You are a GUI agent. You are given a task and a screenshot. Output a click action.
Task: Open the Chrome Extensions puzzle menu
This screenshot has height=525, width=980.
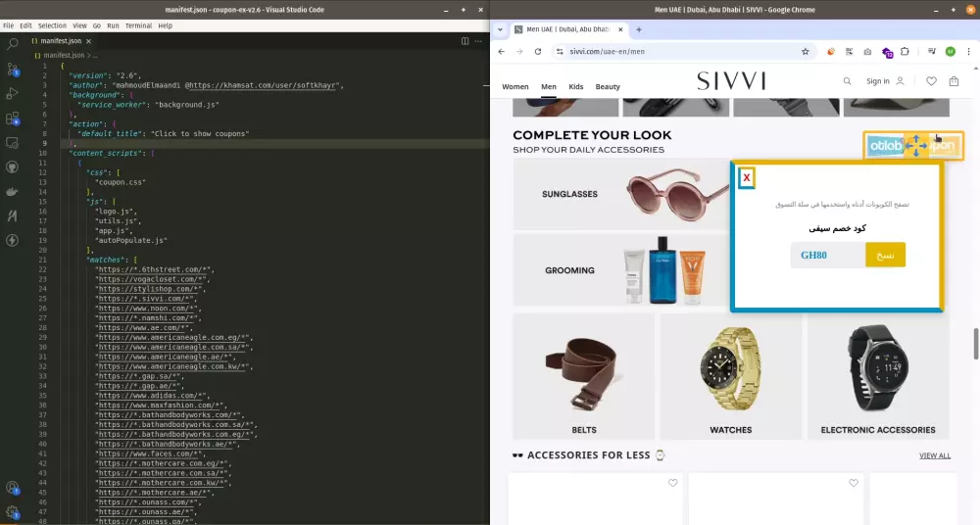tap(905, 52)
